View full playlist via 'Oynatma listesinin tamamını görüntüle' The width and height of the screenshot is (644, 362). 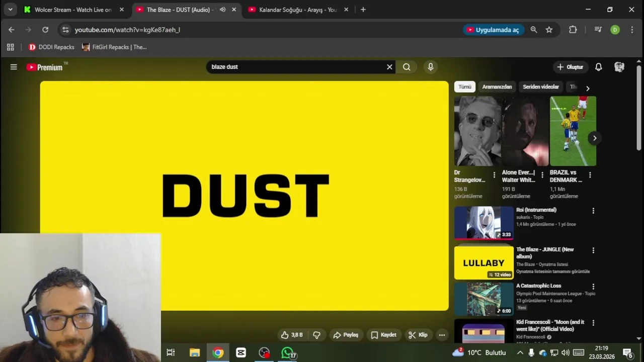coord(553,271)
